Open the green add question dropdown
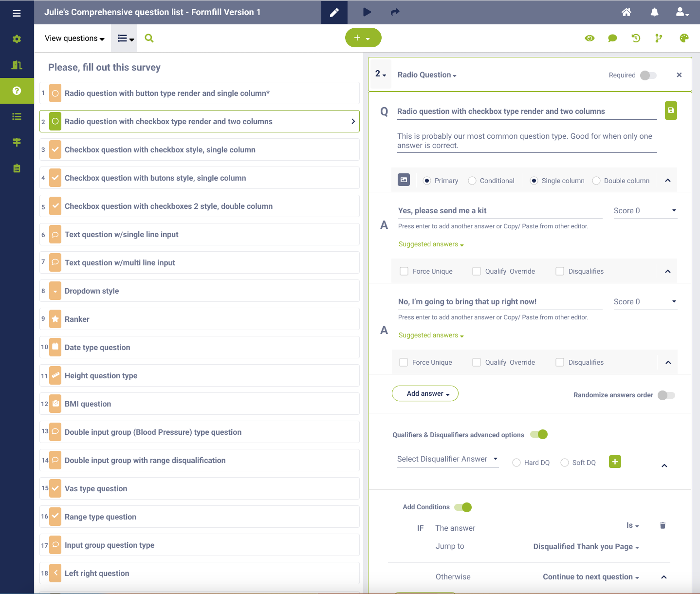This screenshot has width=700, height=594. coord(363,38)
